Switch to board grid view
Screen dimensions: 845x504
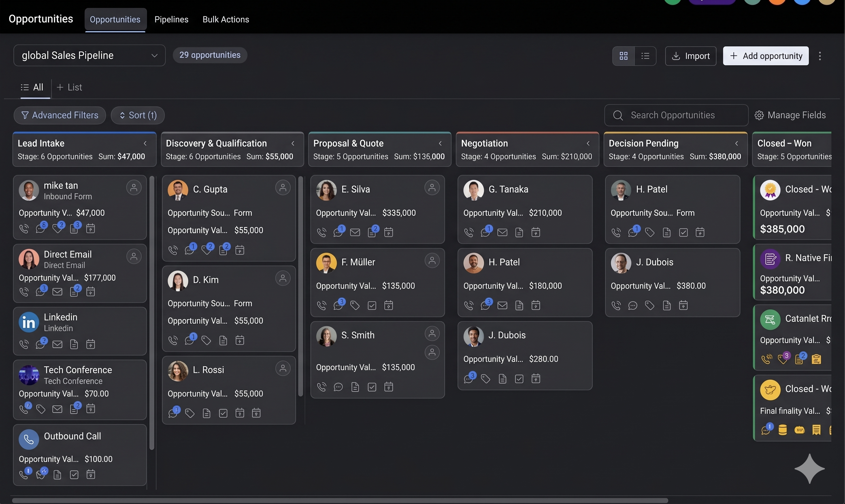(x=624, y=56)
